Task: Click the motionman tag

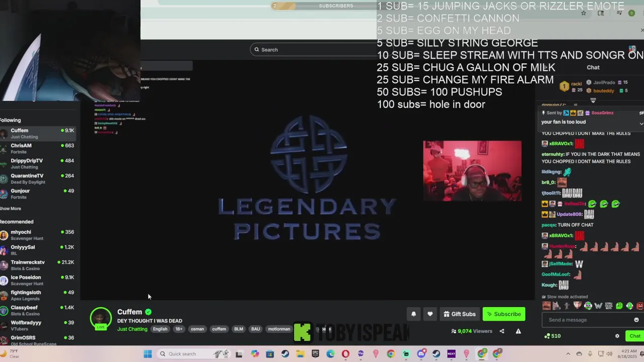Action: pyautogui.click(x=279, y=329)
